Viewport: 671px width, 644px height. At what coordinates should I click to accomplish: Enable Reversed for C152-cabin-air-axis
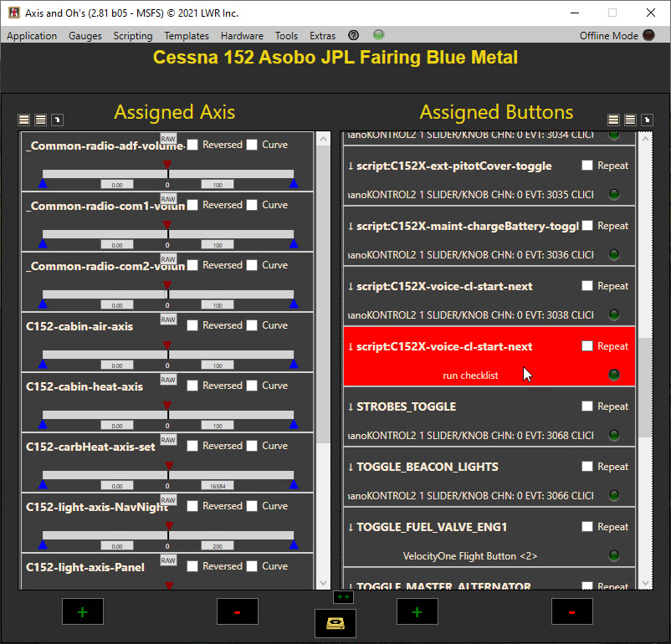pos(192,325)
